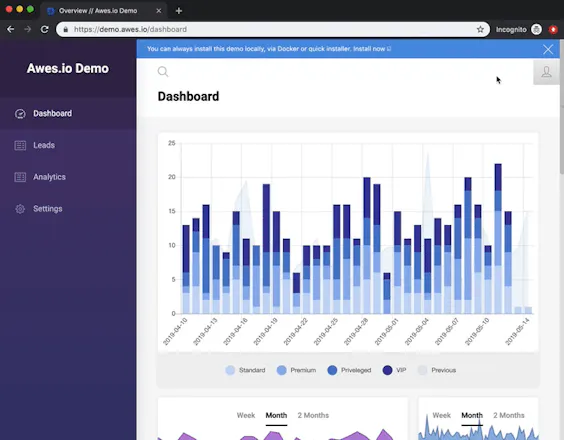Click the address bar URL
Image resolution: width=564 pixels, height=440 pixels.
pos(130,30)
